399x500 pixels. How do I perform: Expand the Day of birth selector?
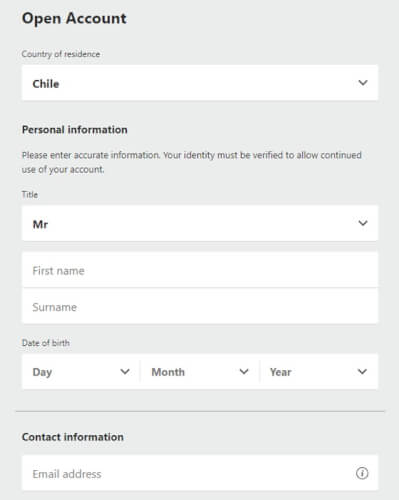[x=81, y=372]
